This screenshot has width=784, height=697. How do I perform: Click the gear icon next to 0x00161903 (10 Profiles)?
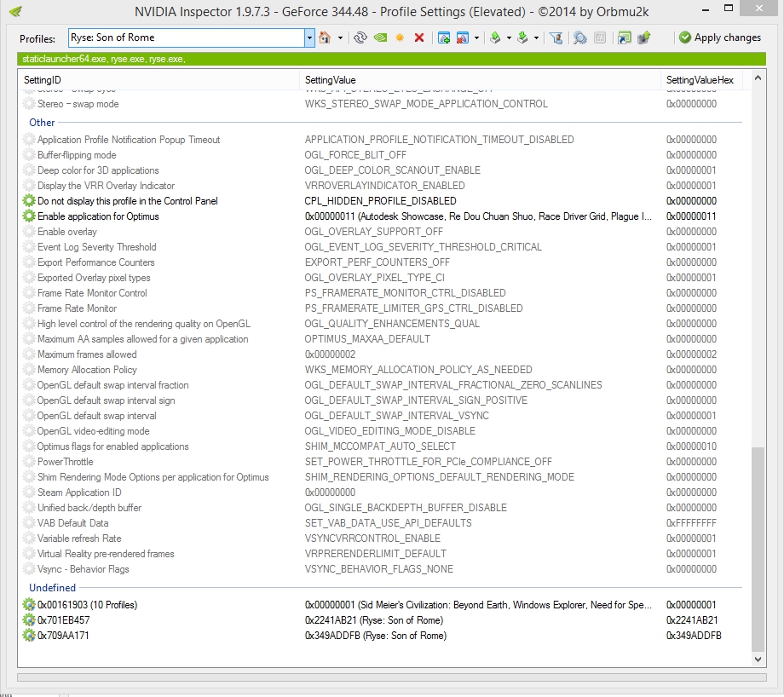29,604
